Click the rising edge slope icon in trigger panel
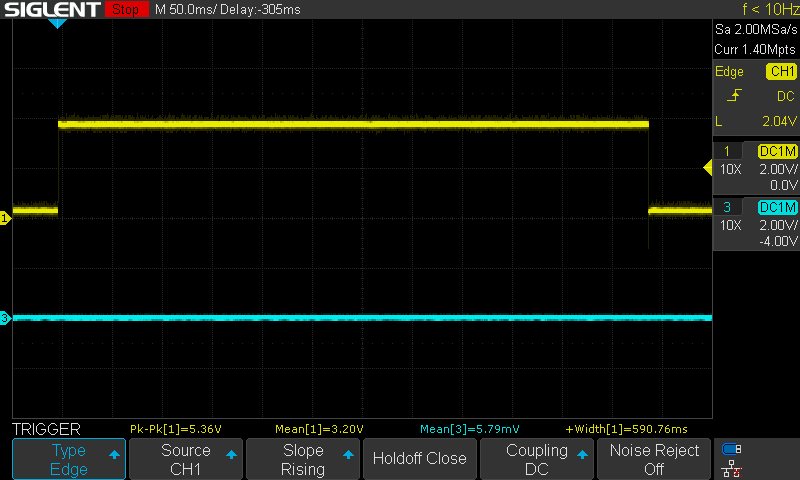 (737, 96)
